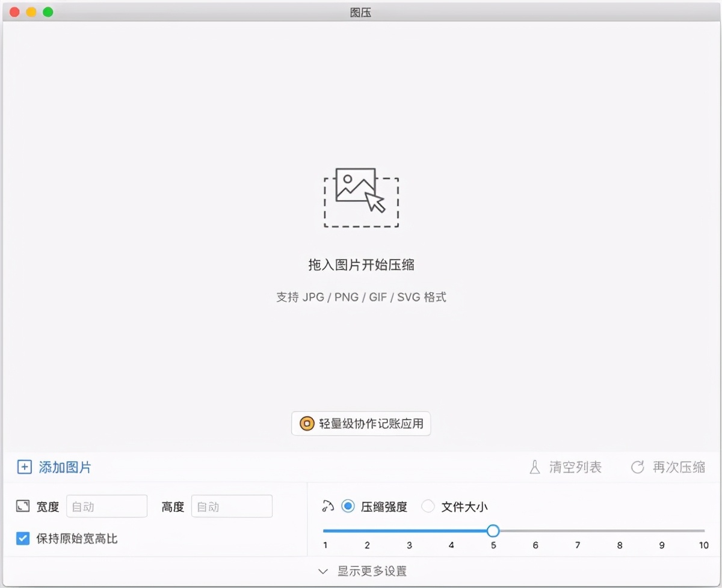This screenshot has width=722, height=588.
Task: Open the 轻量级协作记账应用 banner link
Action: coord(361,423)
